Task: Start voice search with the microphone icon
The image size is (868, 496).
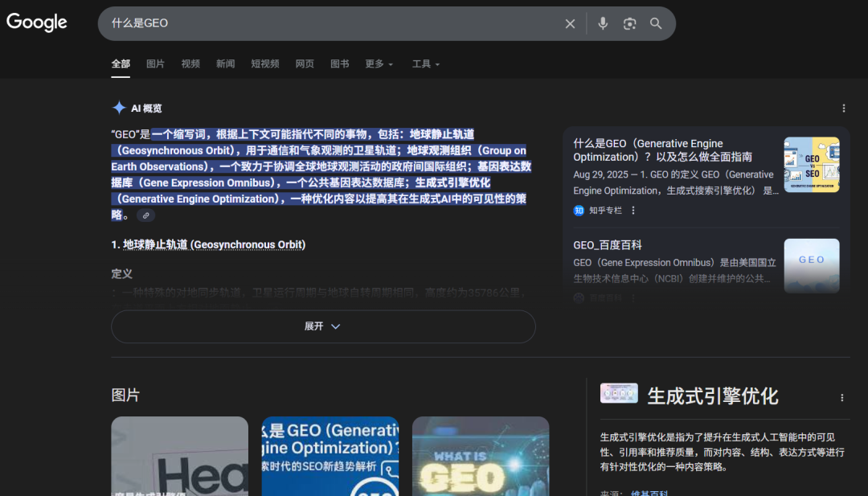Action: point(603,23)
